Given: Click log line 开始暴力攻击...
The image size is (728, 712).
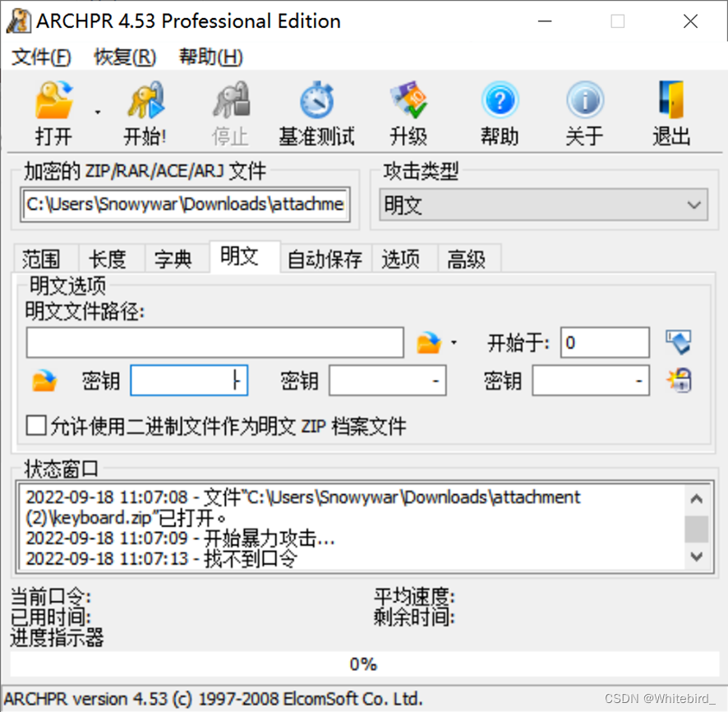Looking at the screenshot, I should click(180, 539).
